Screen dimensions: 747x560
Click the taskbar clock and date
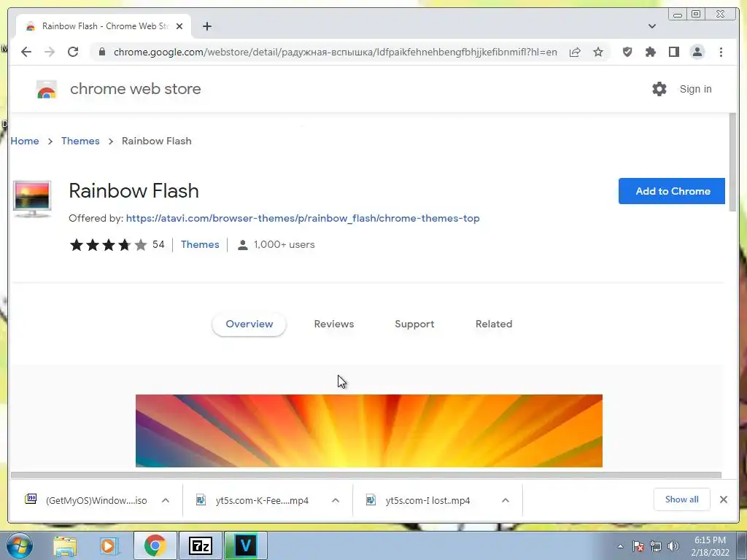tap(710, 546)
